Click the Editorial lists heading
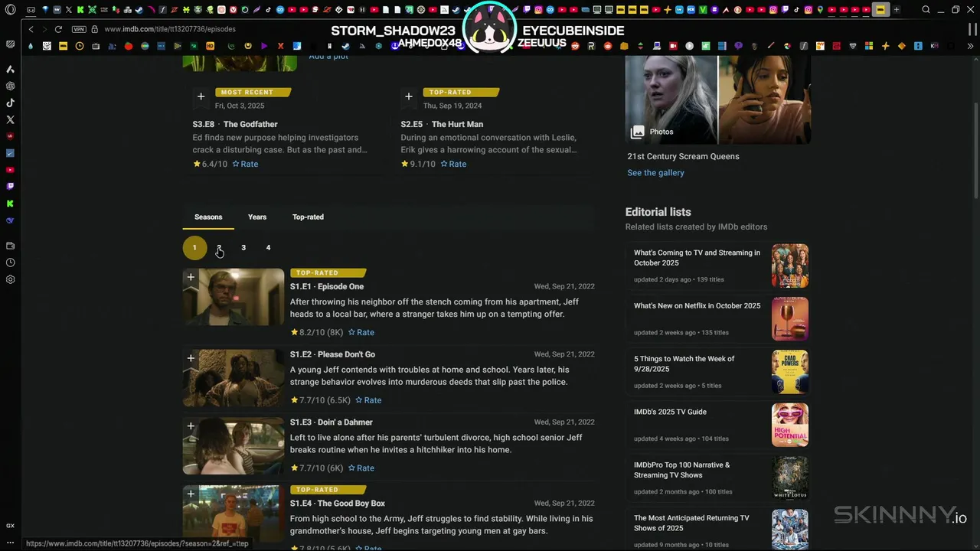 [658, 212]
